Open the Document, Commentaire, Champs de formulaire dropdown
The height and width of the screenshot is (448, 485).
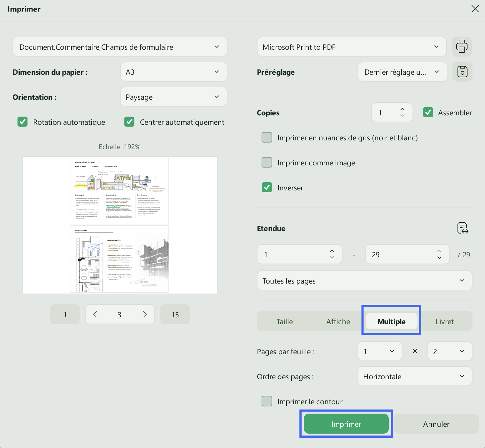click(120, 47)
